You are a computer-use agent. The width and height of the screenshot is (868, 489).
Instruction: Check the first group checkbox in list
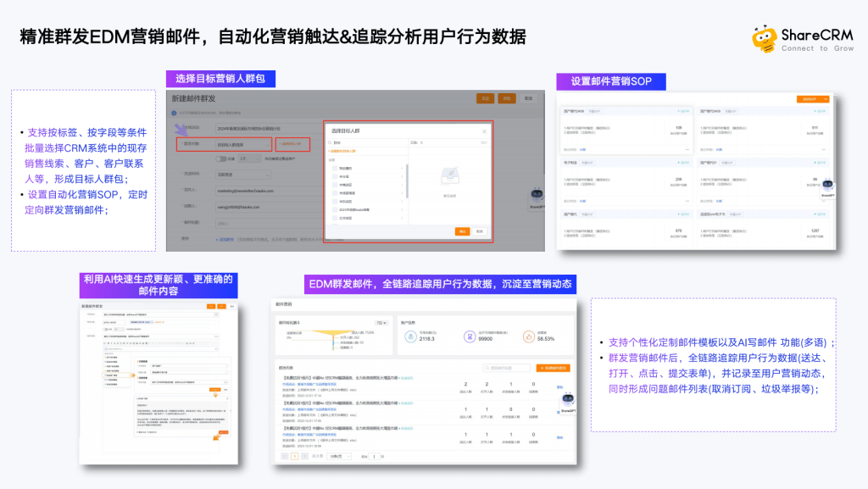(x=334, y=168)
